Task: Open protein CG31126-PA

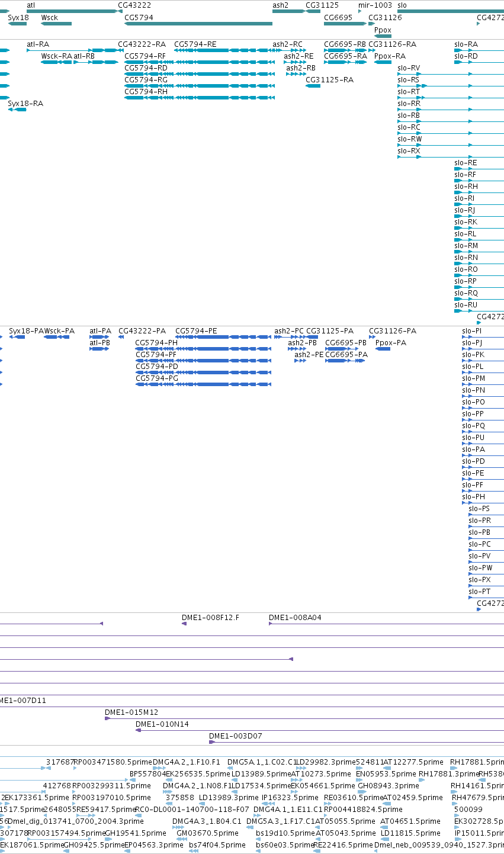Action: (x=393, y=331)
